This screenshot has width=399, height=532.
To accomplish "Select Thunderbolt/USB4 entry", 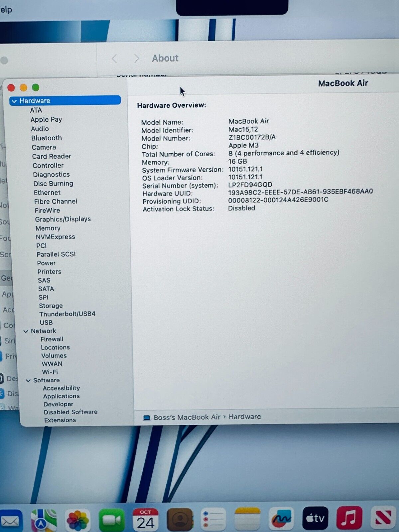I will [x=67, y=314].
